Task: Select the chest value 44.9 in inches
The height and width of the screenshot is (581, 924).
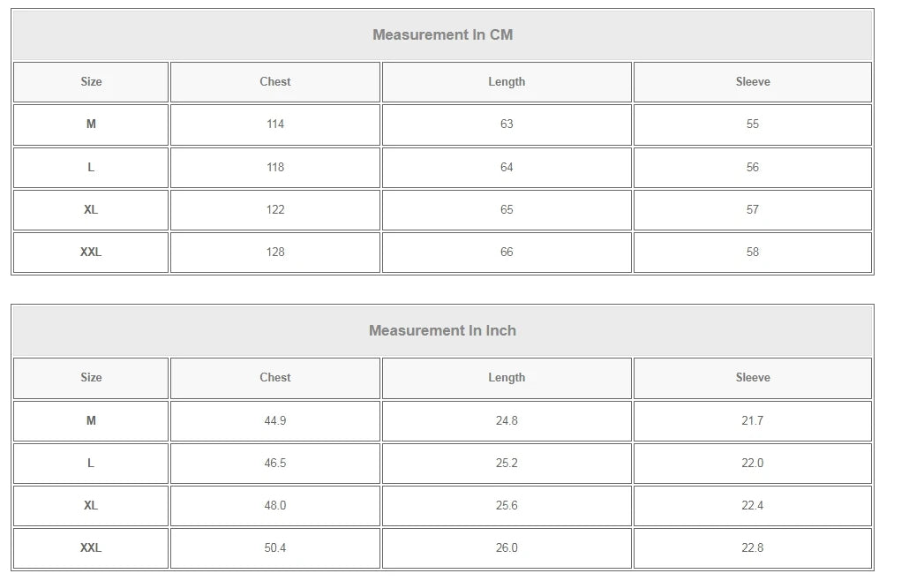Action: (x=275, y=421)
